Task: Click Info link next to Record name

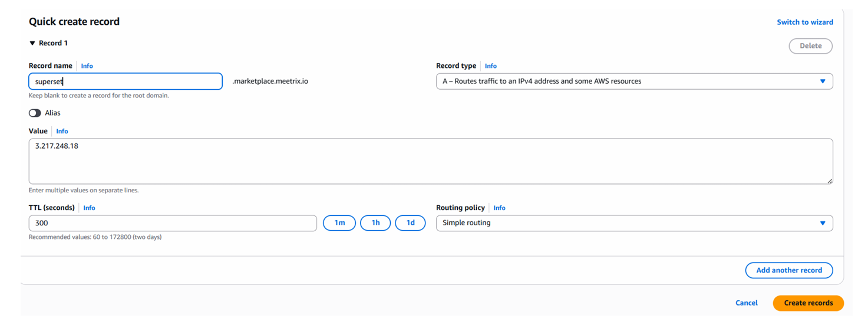Action: (x=87, y=66)
